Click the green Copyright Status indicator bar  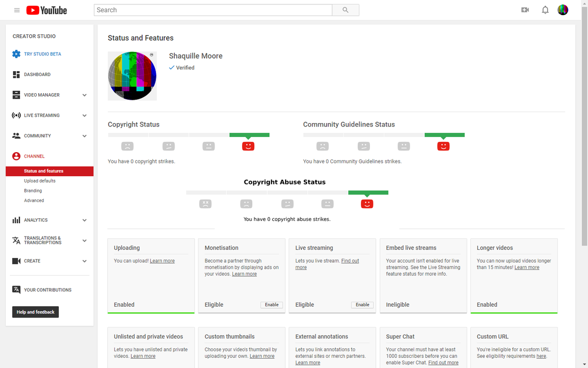click(x=249, y=134)
